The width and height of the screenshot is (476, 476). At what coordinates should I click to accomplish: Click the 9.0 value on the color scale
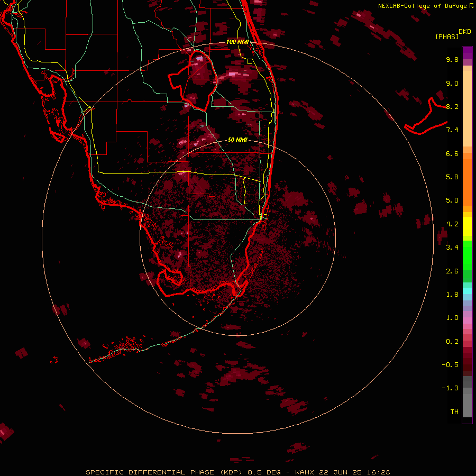tap(452, 83)
